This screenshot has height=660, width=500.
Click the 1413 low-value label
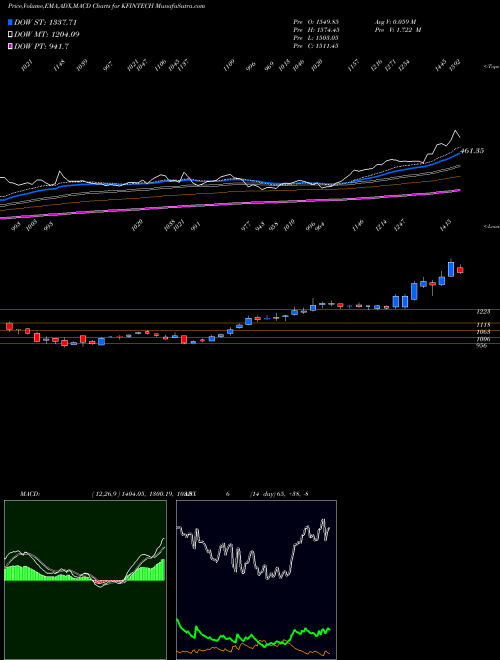(446, 224)
